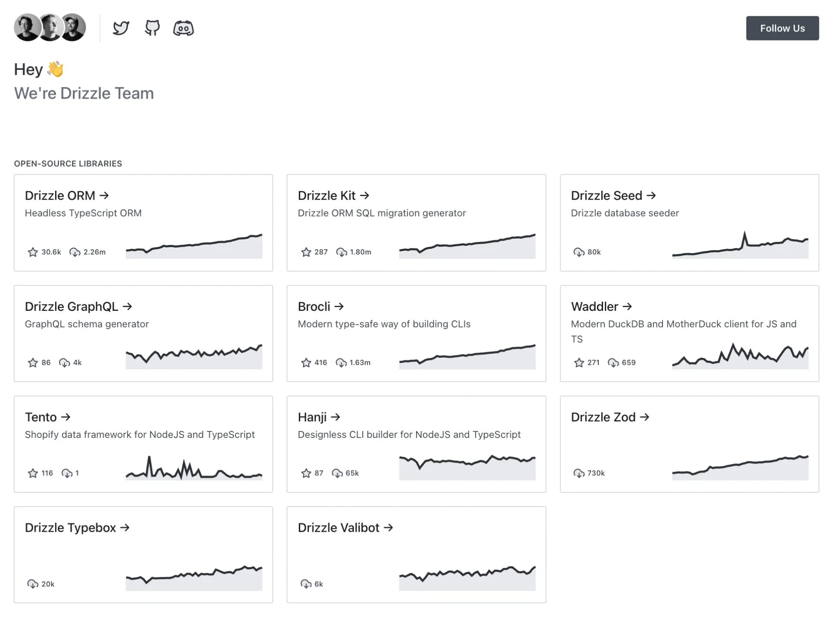Screen dimensions: 840x620
Task: Open the Twitter profile icon
Action: click(121, 28)
